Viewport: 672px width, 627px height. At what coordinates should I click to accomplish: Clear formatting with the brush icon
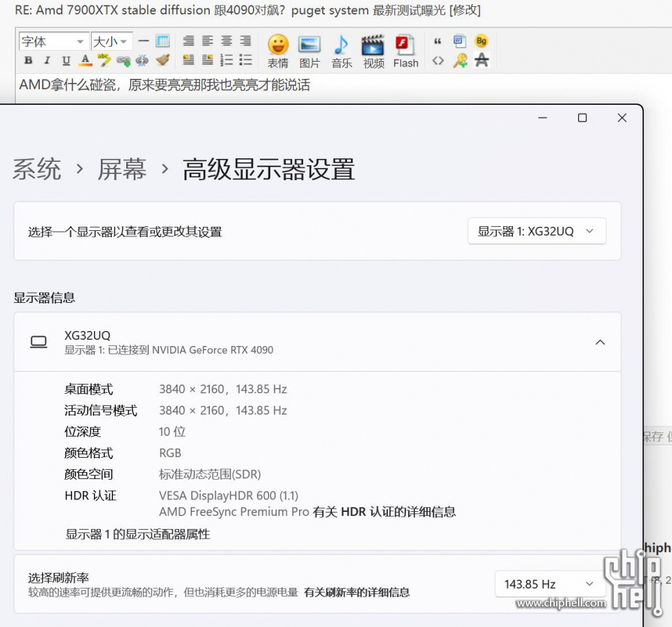163,60
